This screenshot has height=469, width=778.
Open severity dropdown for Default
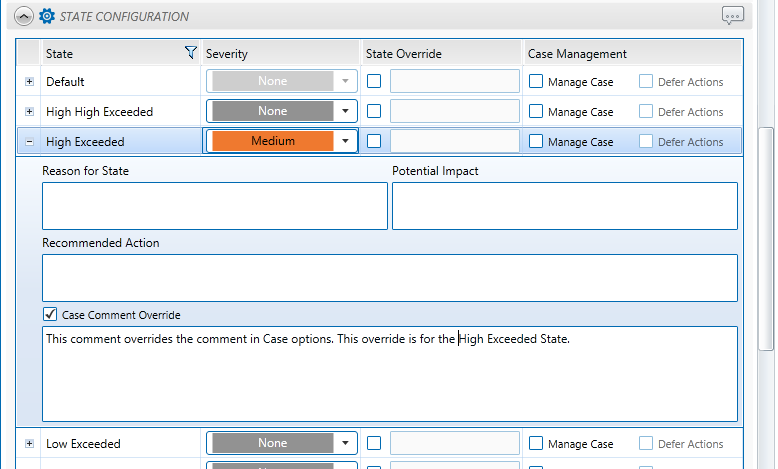pyautogui.click(x=345, y=81)
